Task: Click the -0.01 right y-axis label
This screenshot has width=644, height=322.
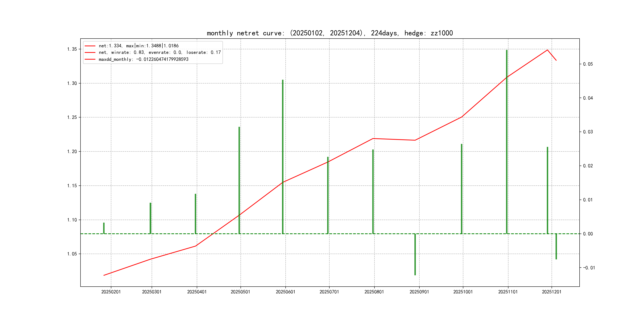Action: [x=589, y=268]
